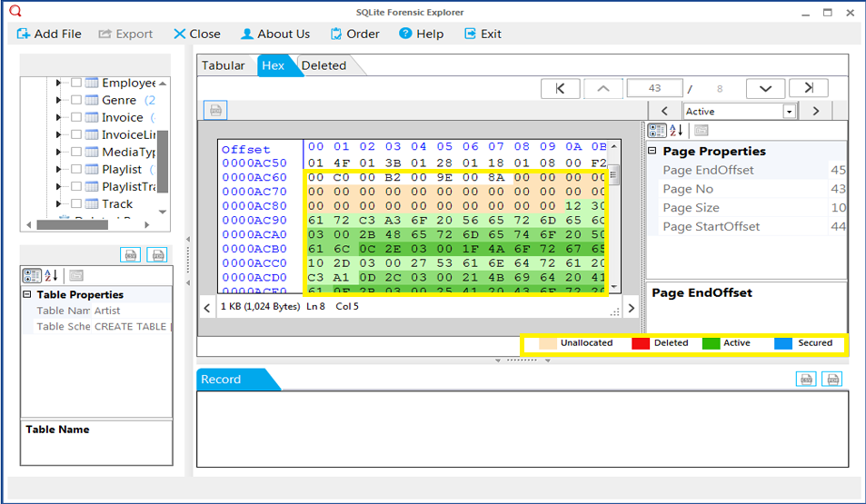Screen dimensions: 866x504
Task: Click the Secured blue legend swatch
Action: [x=783, y=342]
